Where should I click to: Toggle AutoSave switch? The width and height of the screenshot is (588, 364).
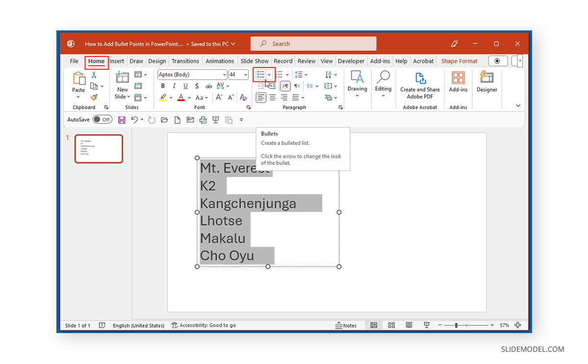tap(102, 120)
